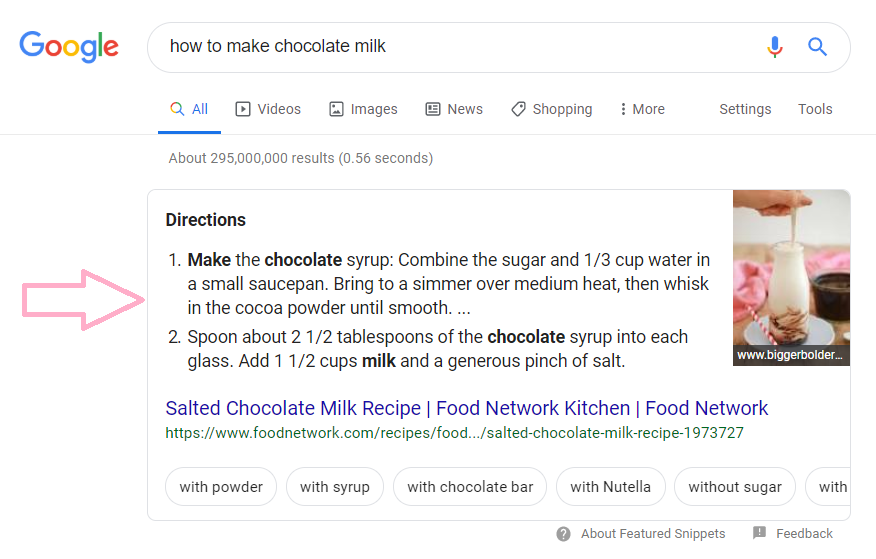Choose the "without sugar" suggestion chip
Image resolution: width=876 pixels, height=559 pixels.
point(735,487)
